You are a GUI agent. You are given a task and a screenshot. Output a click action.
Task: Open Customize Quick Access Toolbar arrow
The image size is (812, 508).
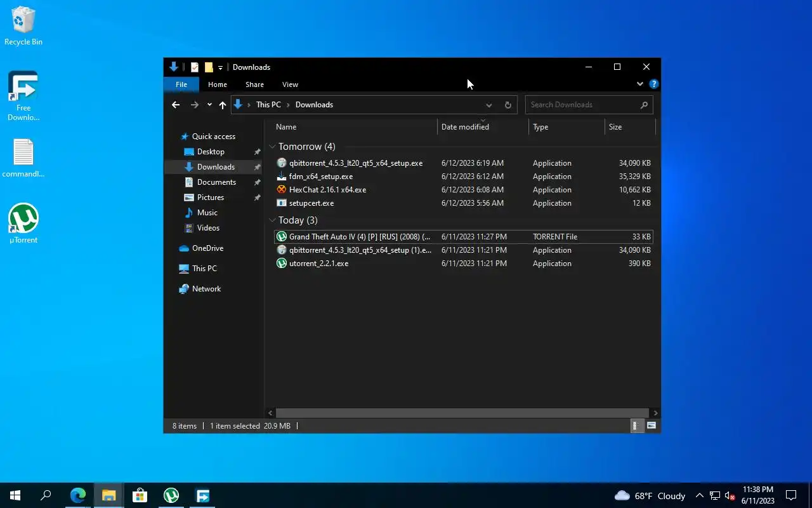(x=220, y=67)
